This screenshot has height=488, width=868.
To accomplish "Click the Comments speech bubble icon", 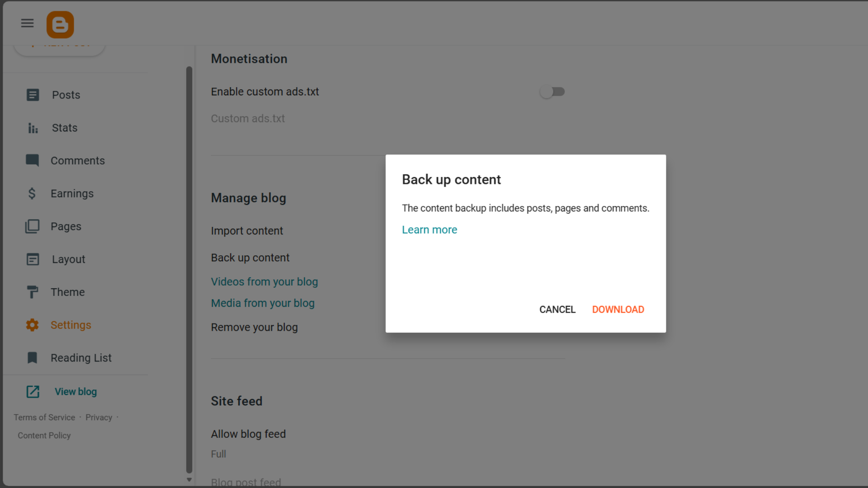I will click(x=33, y=160).
